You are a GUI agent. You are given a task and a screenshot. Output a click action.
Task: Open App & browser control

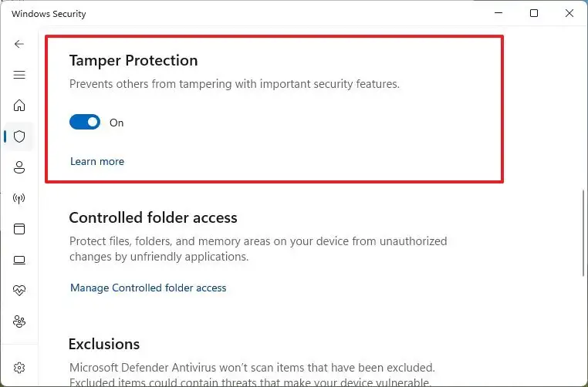[19, 229]
